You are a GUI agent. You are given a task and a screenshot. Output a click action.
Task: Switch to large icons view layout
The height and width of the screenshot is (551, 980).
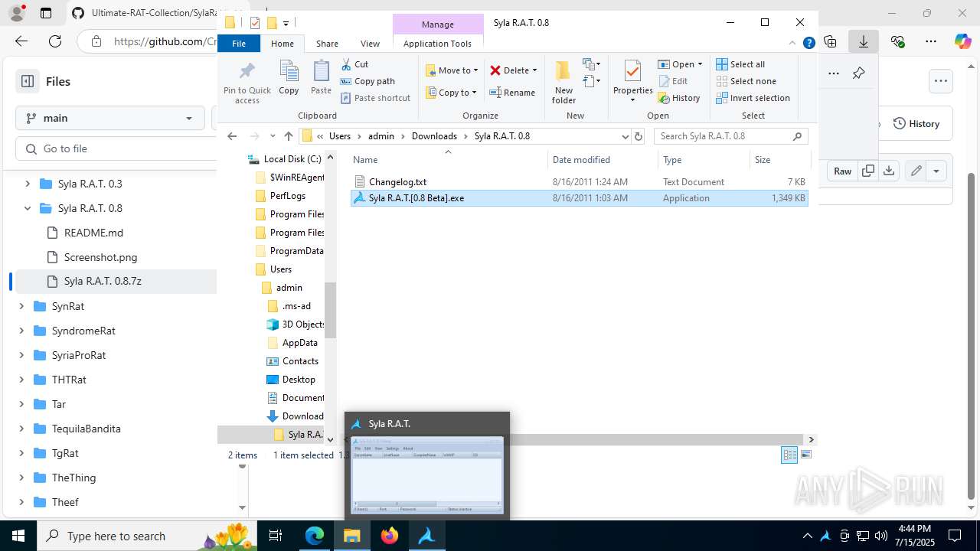pyautogui.click(x=805, y=455)
